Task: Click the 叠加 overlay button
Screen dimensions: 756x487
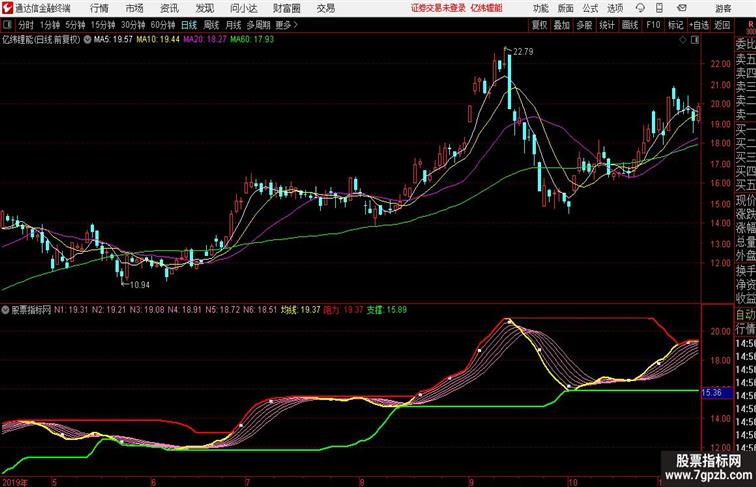Action: pyautogui.click(x=562, y=25)
